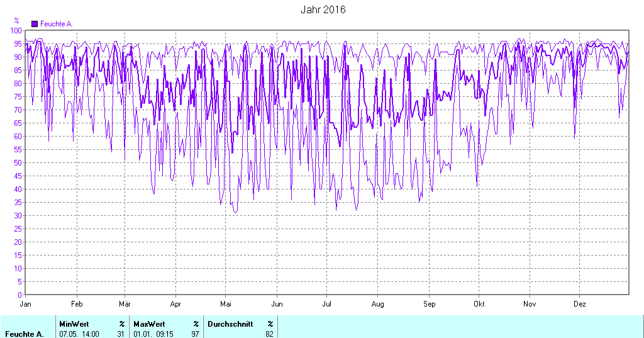Click the minimum date '07.05. 14:00' cell
Screen dimensions: 644x338
[x=79, y=334]
